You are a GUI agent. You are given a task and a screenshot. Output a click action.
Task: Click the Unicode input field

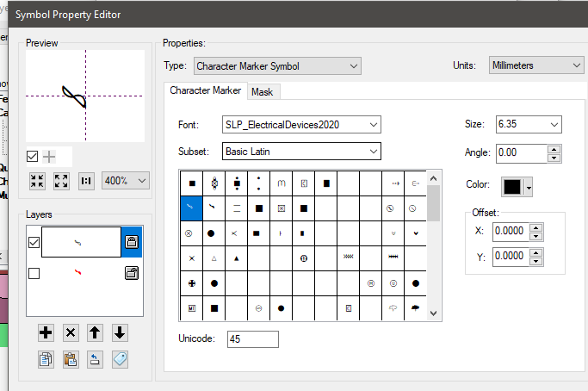(x=253, y=339)
